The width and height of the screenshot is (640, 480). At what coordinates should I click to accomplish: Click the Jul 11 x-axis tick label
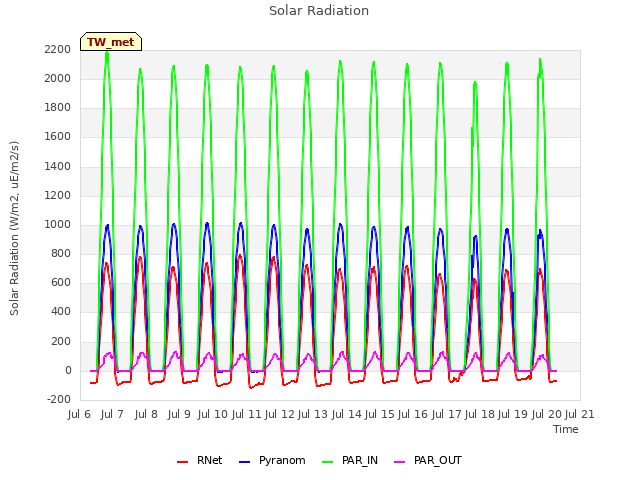coord(246,414)
